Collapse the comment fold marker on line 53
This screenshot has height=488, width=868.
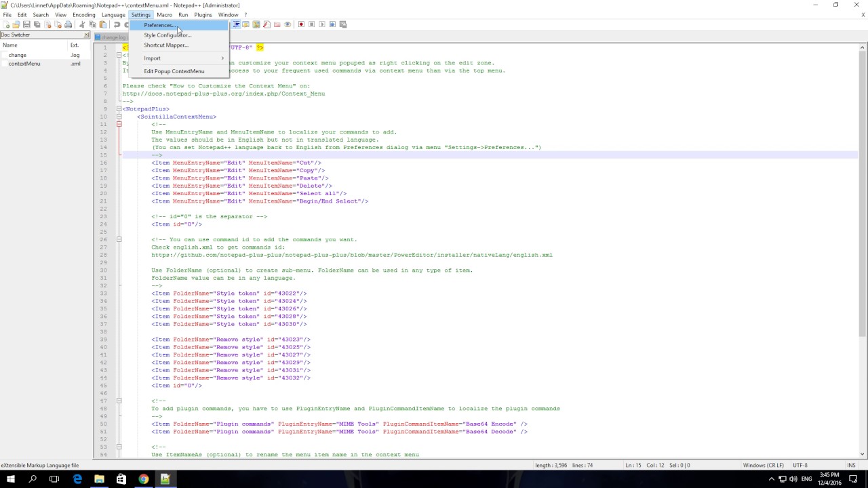(x=119, y=447)
